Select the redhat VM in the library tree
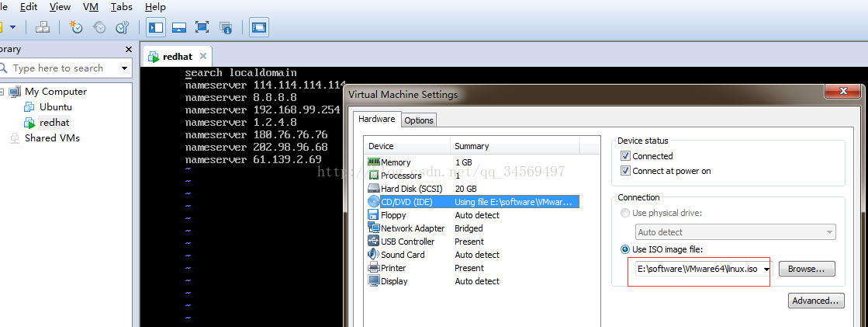The image size is (868, 327). click(54, 123)
